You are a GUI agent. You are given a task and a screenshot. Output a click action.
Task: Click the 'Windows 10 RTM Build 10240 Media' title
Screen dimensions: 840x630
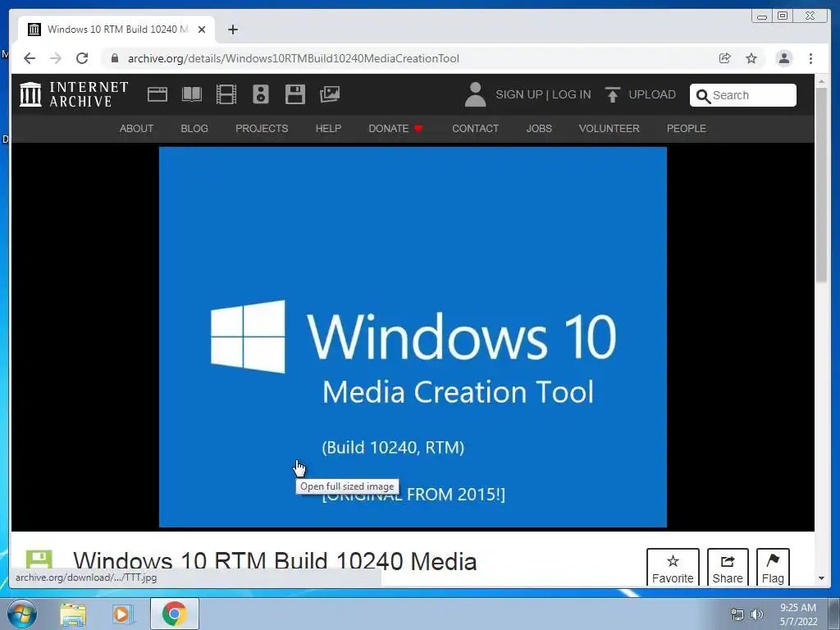pyautogui.click(x=275, y=561)
